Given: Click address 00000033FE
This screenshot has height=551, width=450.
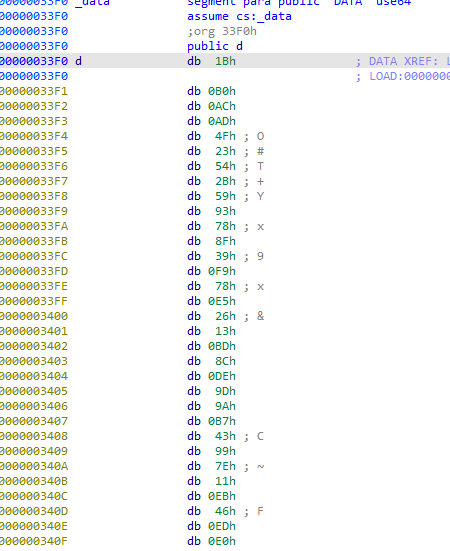Looking at the screenshot, I should 34,286.
